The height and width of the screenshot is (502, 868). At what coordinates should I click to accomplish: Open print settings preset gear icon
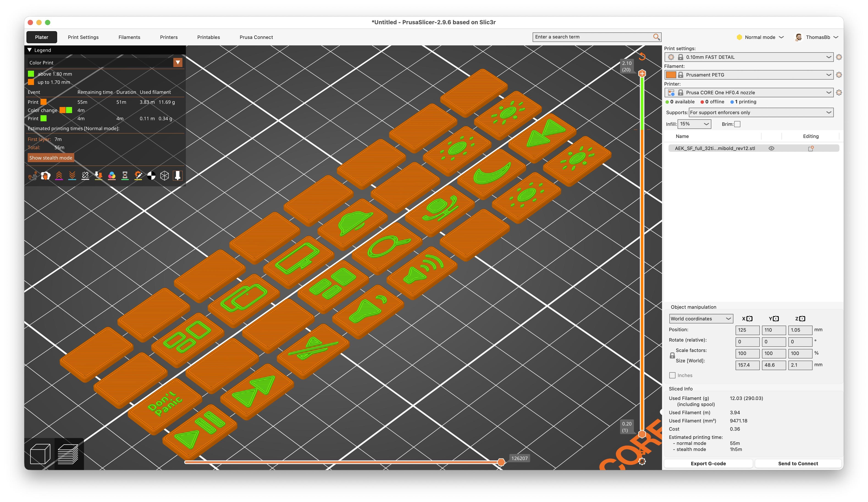tap(839, 57)
